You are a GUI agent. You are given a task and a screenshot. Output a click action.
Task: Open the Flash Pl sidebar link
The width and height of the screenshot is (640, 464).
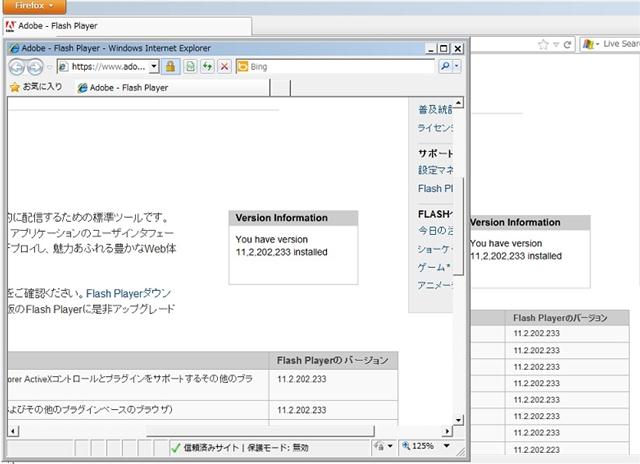[435, 189]
